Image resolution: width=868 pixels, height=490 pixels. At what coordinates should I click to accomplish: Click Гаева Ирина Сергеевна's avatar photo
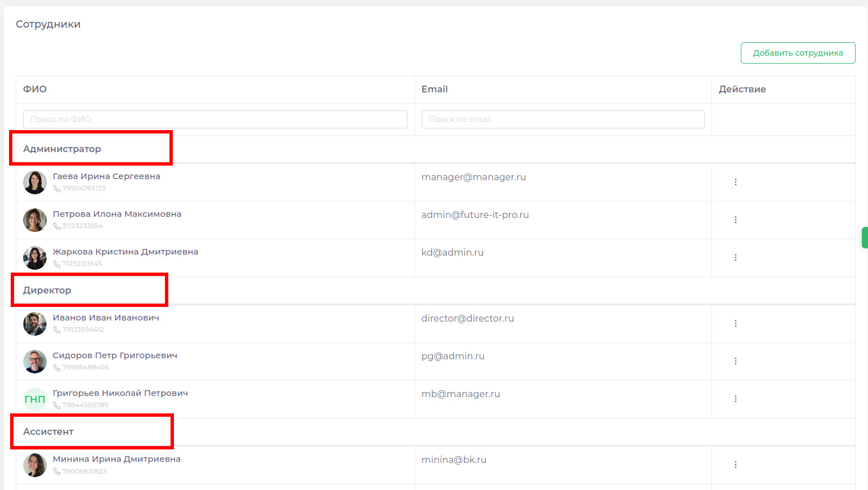(x=35, y=182)
